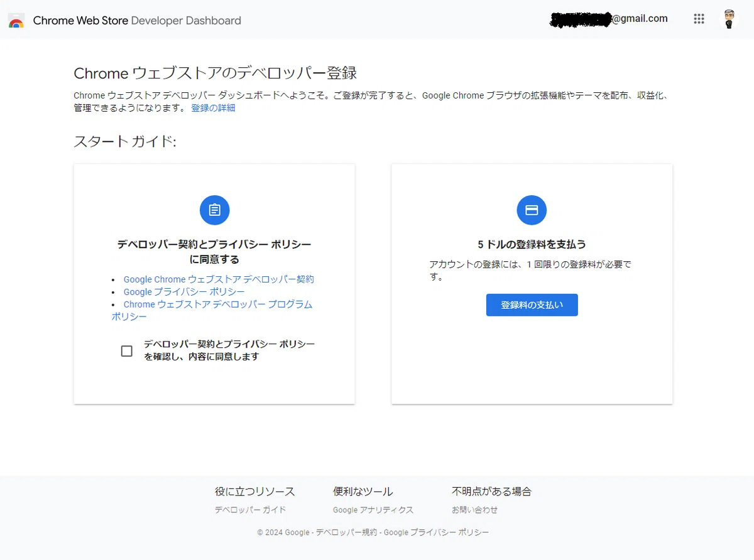Click the 便利なツール footer heading
The image size is (754, 560).
[x=363, y=492]
